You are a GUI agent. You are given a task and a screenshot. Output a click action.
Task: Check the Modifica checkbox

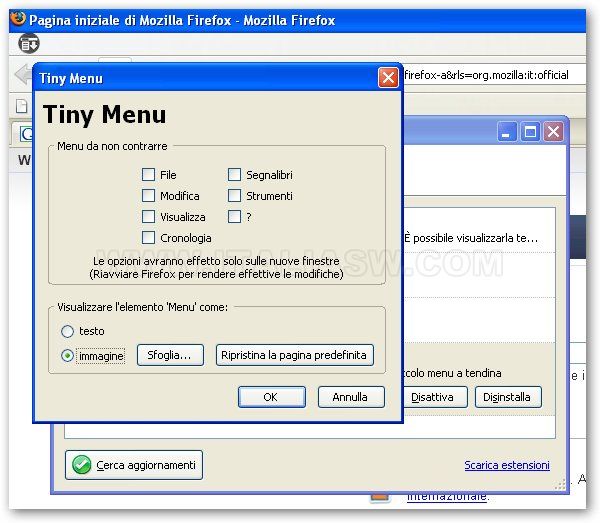click(x=148, y=196)
